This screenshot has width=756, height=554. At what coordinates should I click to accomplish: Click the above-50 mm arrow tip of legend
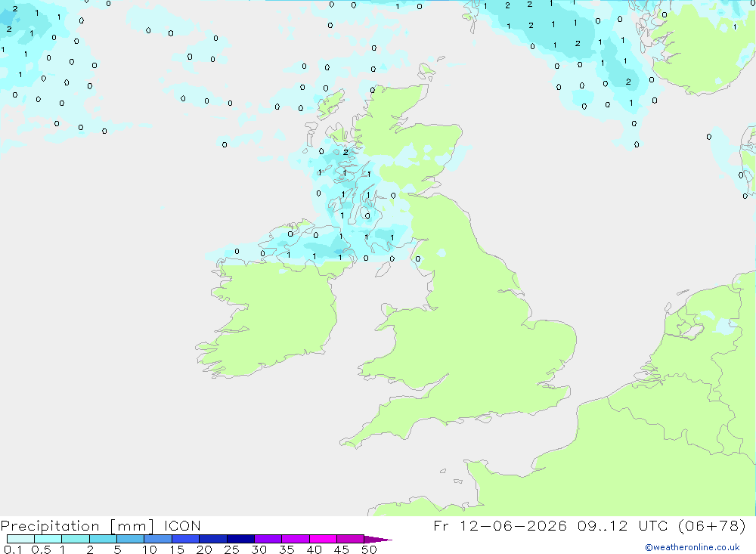tap(377, 540)
